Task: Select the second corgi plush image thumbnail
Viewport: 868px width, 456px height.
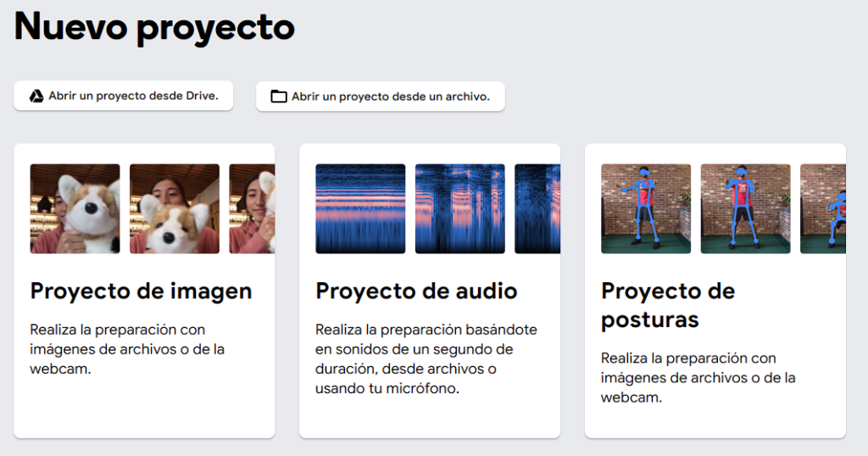Action: pos(175,209)
